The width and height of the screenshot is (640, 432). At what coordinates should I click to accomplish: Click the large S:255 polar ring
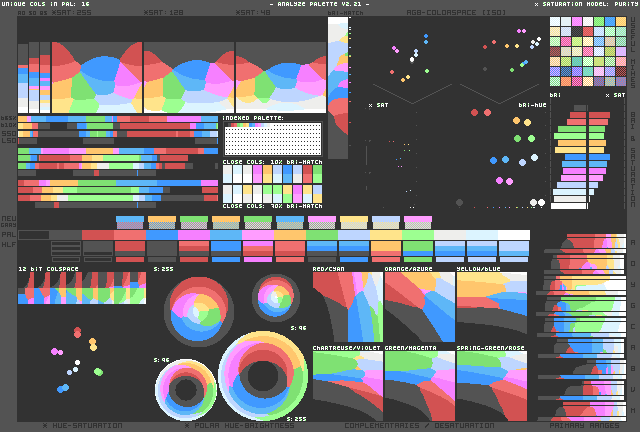coord(262,376)
